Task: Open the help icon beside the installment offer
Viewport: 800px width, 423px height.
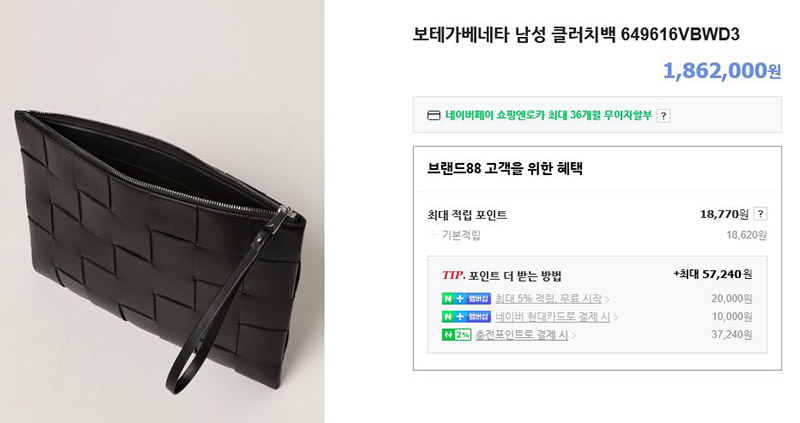Action: tap(663, 116)
